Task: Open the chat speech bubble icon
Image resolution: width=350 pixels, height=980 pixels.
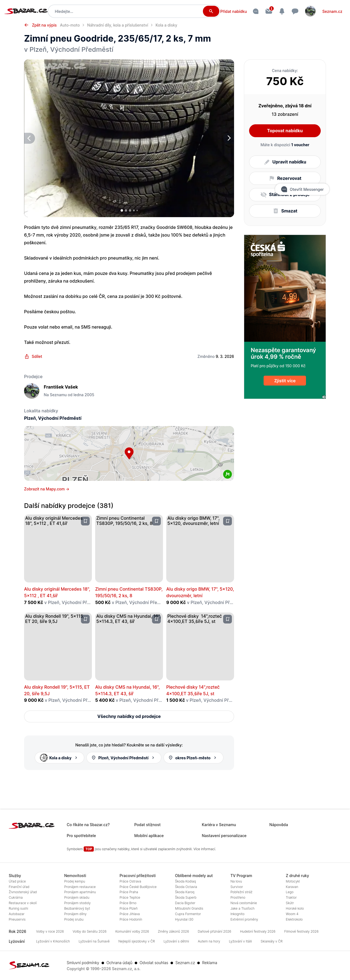Action: pyautogui.click(x=294, y=12)
